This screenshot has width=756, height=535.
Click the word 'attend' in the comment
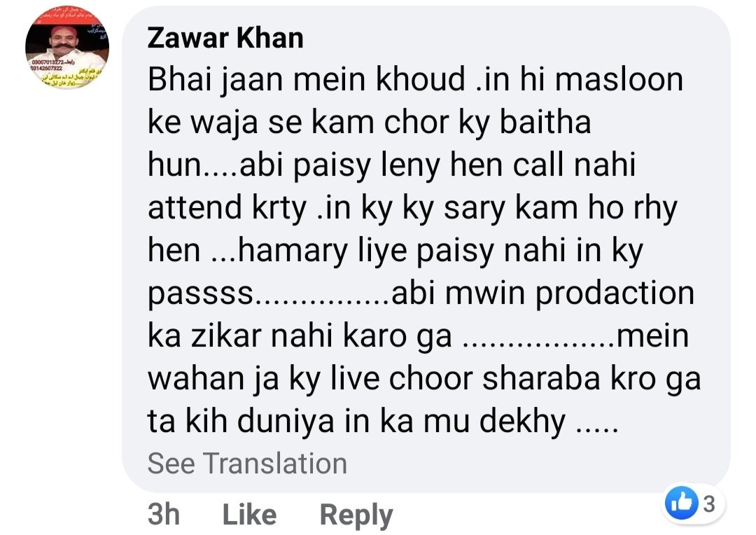pos(195,207)
